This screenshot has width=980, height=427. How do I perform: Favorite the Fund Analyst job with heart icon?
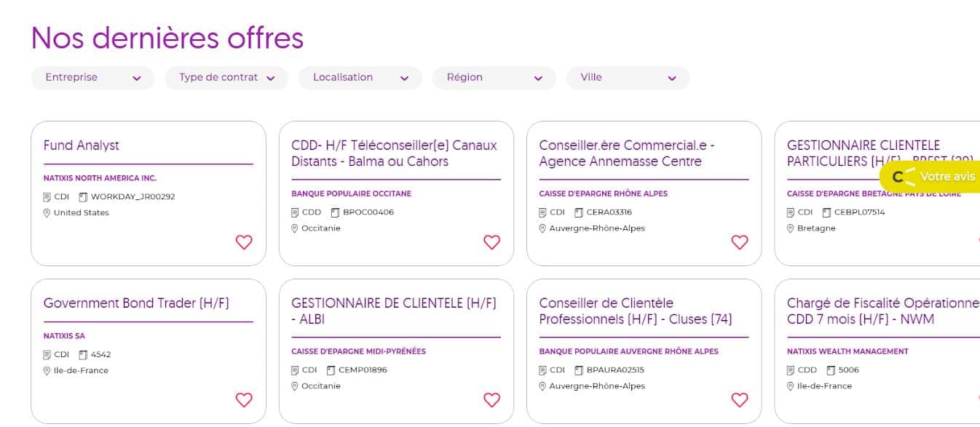point(244,242)
